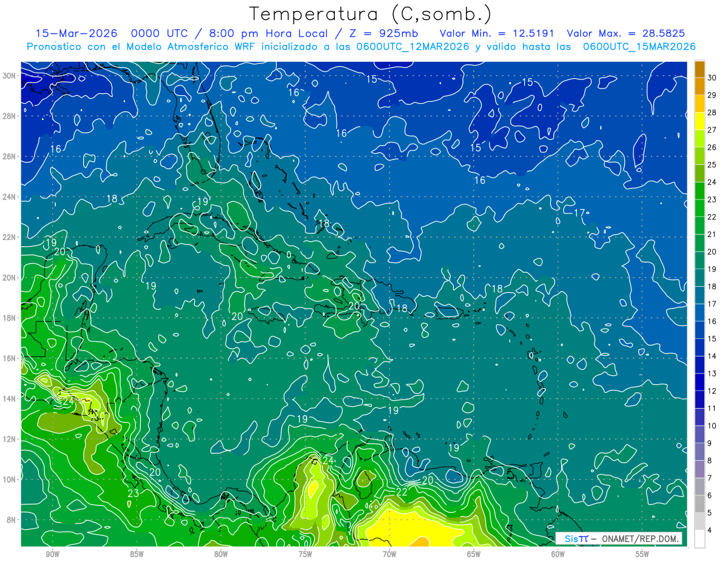
Task: Click the "22N" latitude label
Action: [10, 237]
